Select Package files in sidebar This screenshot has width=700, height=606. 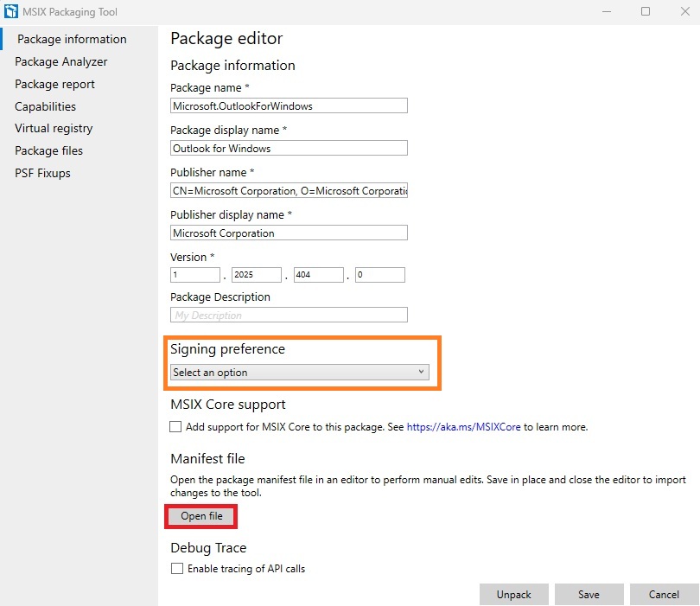[48, 150]
